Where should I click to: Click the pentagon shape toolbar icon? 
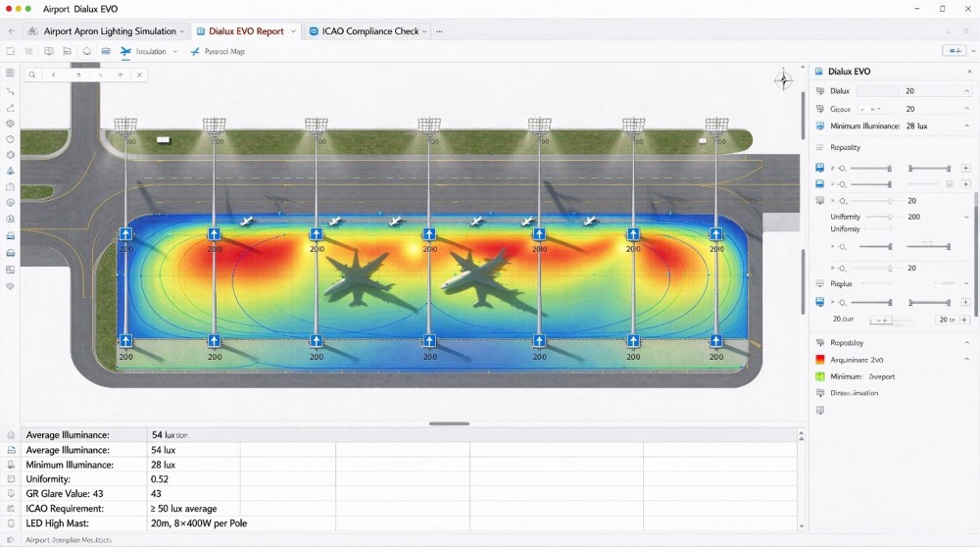[x=87, y=51]
